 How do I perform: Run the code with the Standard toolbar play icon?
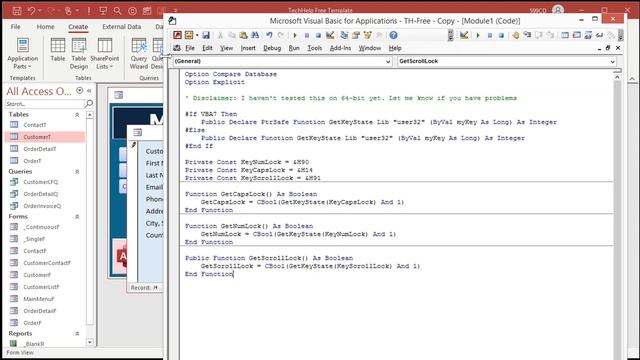pos(295,35)
